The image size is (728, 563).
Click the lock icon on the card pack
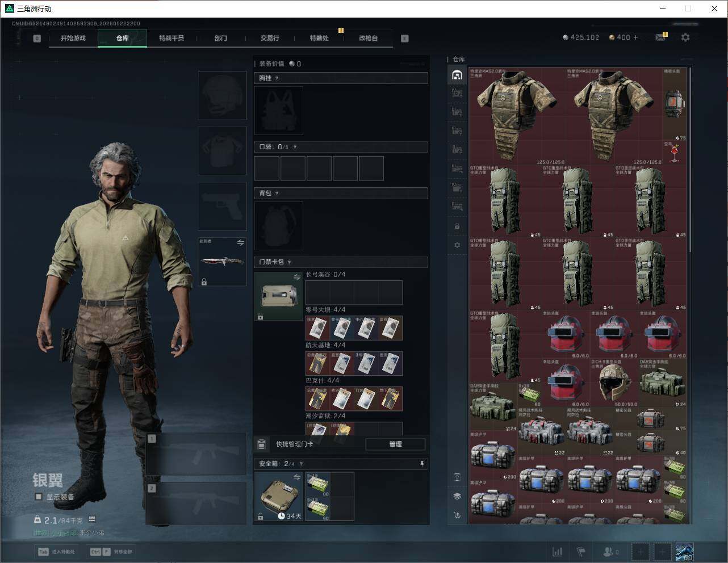coord(260,316)
